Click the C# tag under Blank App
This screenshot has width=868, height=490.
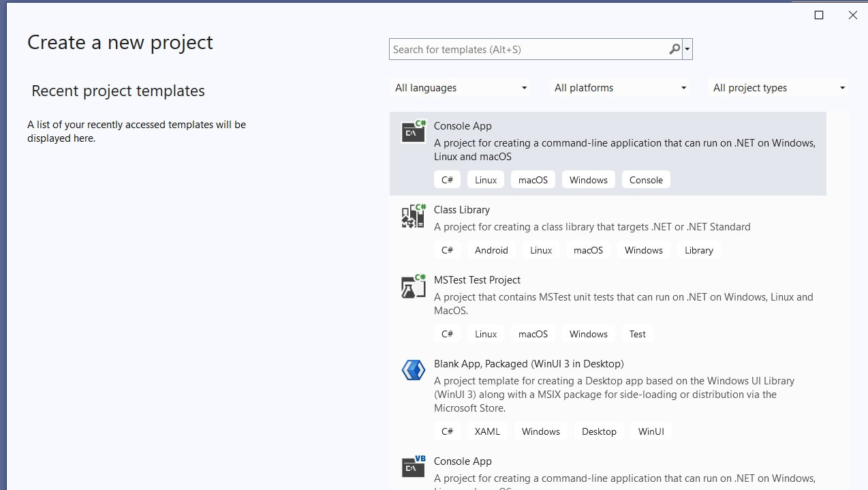447,431
